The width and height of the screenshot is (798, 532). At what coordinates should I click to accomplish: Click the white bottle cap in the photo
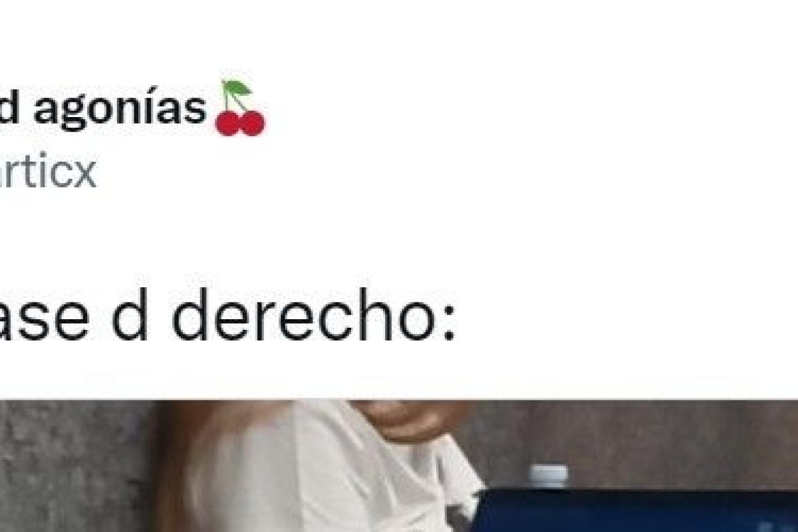[x=549, y=475]
